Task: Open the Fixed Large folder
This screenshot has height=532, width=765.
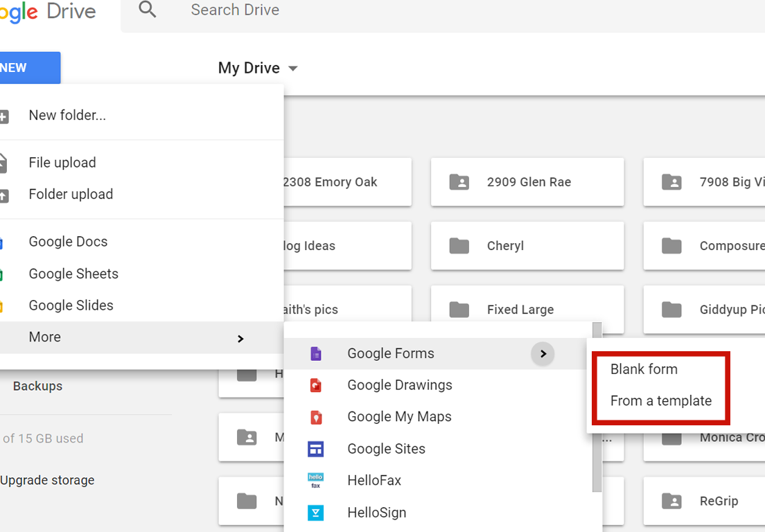Action: pos(527,310)
